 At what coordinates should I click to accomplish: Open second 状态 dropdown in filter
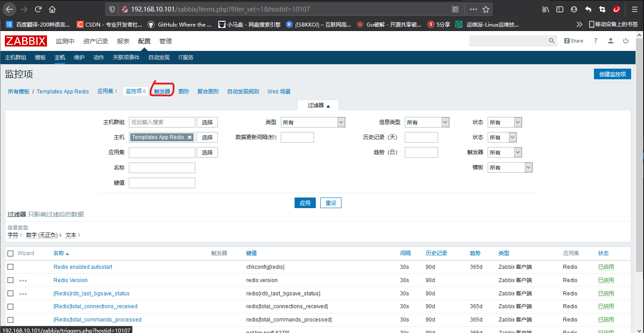[x=502, y=137]
